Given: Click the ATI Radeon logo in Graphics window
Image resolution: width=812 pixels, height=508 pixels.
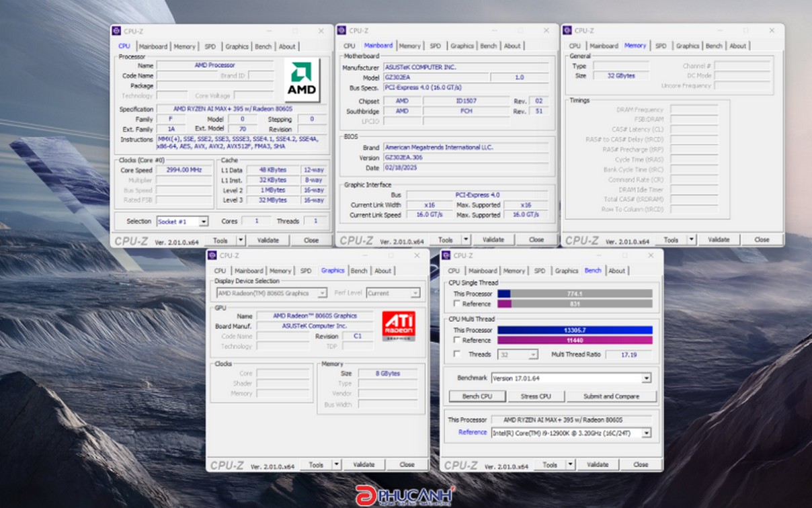Looking at the screenshot, I should tap(399, 326).
